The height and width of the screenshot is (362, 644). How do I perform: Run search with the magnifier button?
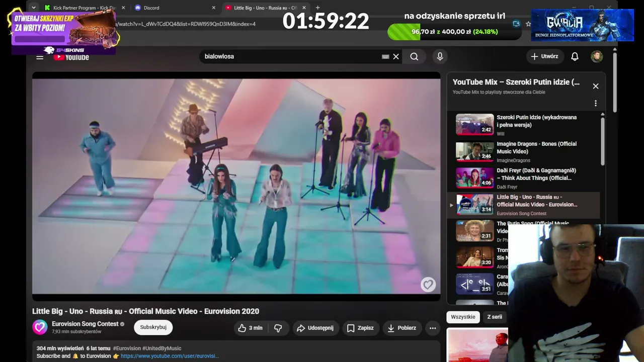[x=414, y=57]
